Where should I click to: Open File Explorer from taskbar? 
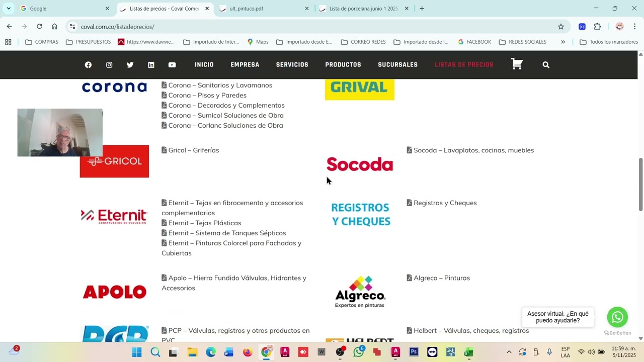(192, 352)
